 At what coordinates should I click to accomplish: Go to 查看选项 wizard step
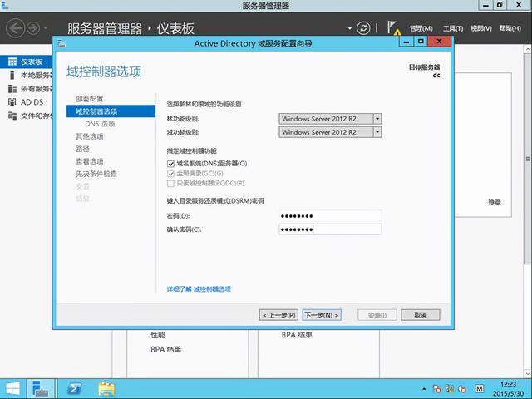click(90, 161)
